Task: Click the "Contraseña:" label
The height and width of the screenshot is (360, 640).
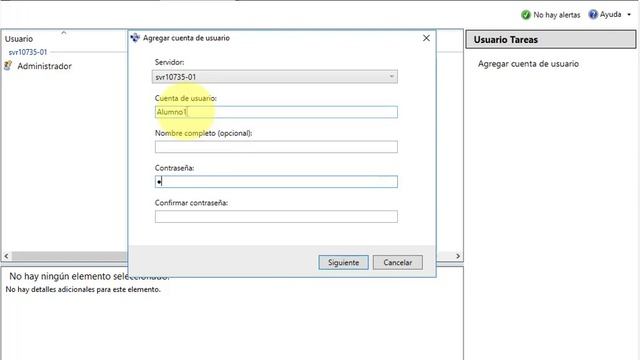Action: (174, 168)
